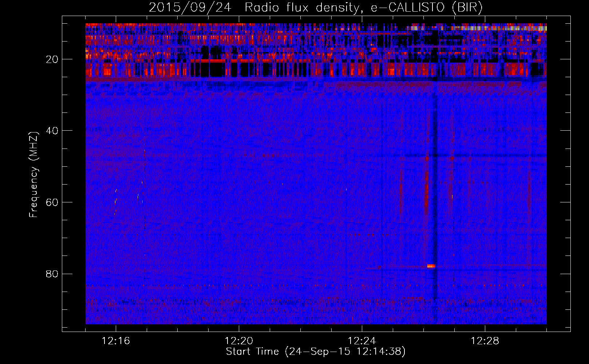Click the "e-CALLISTO (BIR)" title text
The height and width of the screenshot is (364, 589).
(427, 8)
